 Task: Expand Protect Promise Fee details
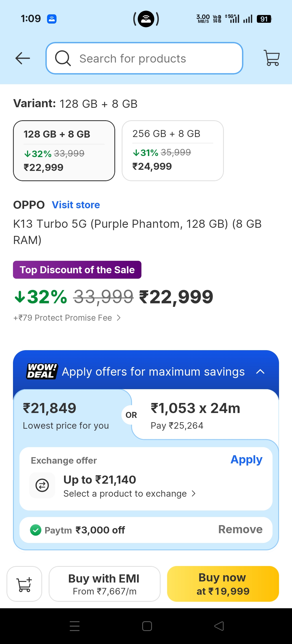tap(67, 318)
